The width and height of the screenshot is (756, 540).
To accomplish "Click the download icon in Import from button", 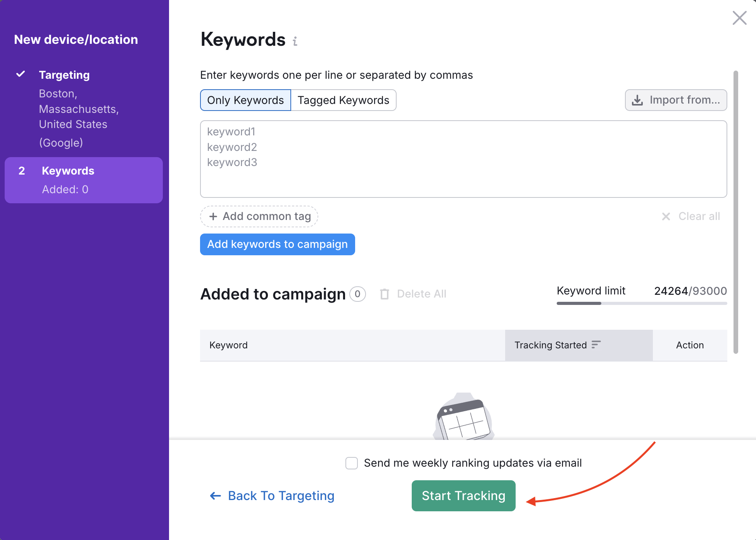I will click(637, 100).
